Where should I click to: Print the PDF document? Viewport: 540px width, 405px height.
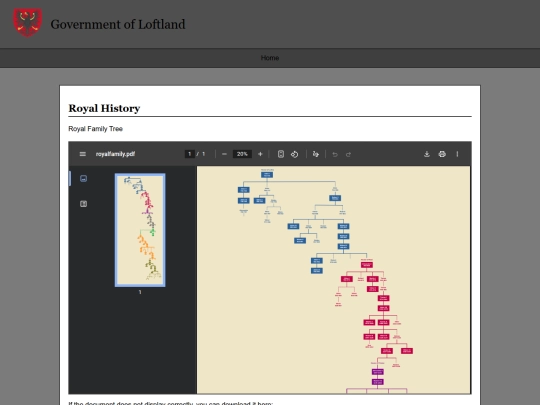click(442, 154)
